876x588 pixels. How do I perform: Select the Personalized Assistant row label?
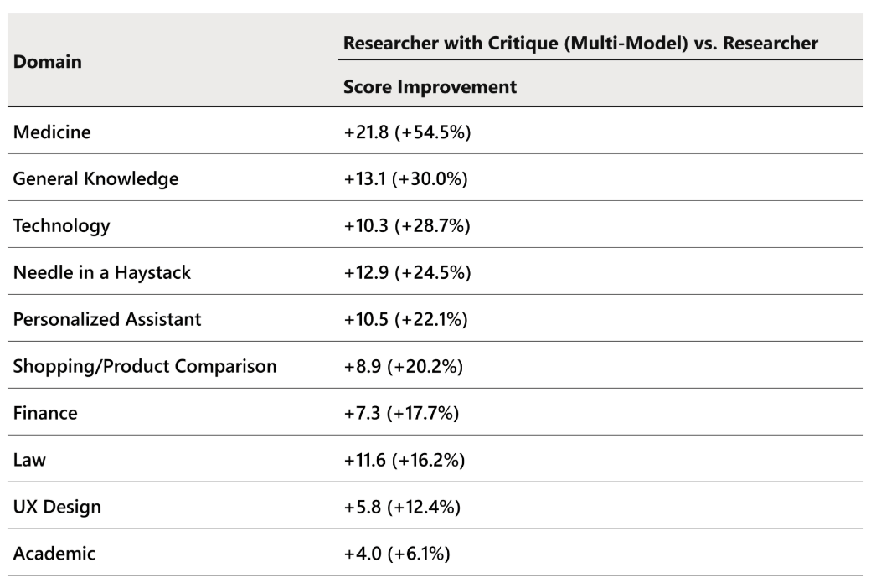pos(106,319)
